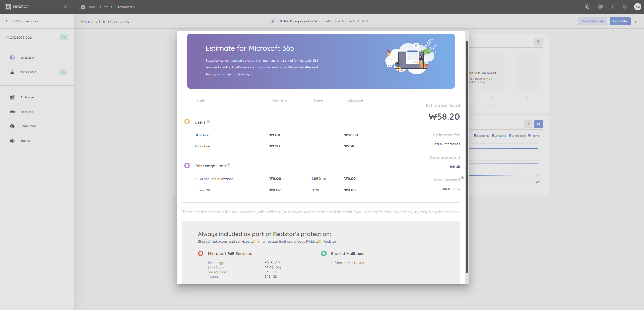The height and width of the screenshot is (310, 644).
Task: Click the red Microsoft 365 Services ring
Action: coord(201,253)
